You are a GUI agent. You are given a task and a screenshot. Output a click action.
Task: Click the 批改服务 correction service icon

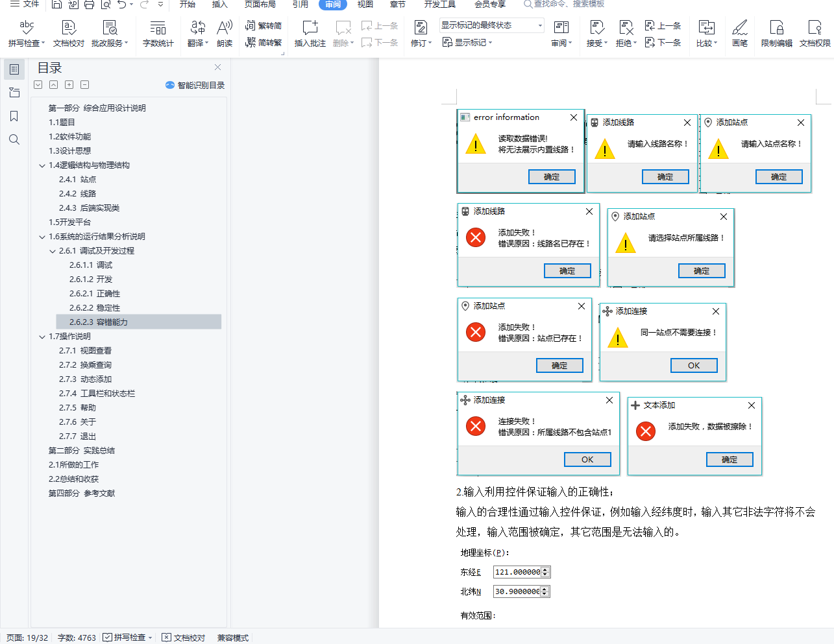[x=109, y=27]
